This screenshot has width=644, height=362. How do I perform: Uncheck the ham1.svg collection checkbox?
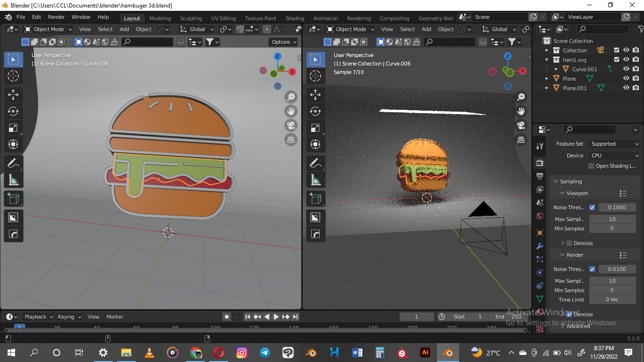click(617, 60)
